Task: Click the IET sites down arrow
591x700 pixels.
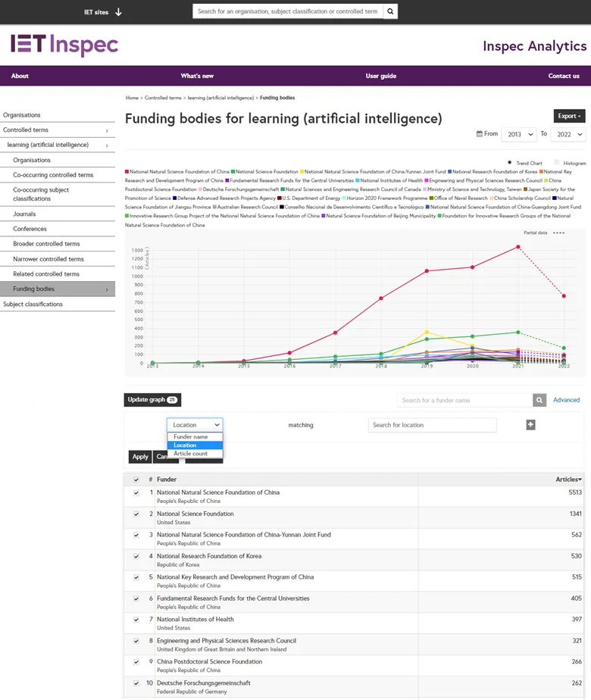Action: tap(118, 12)
